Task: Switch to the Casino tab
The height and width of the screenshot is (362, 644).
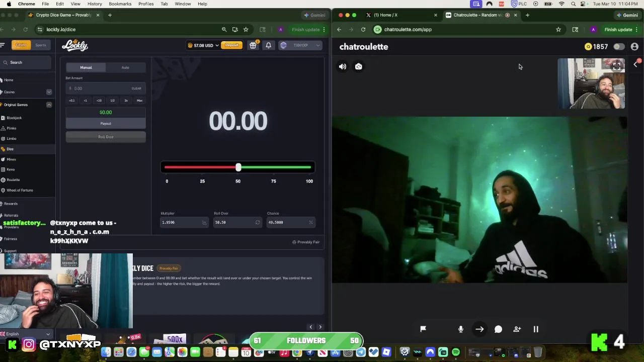Action: pos(21,45)
